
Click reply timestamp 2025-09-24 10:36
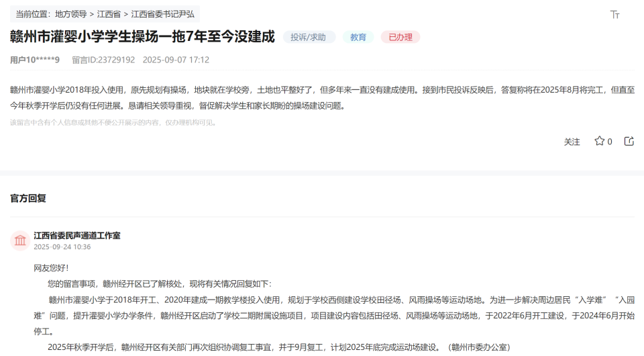[x=62, y=247]
